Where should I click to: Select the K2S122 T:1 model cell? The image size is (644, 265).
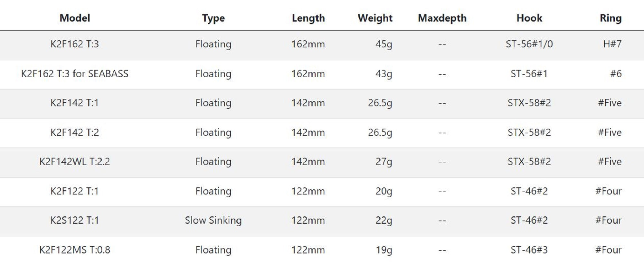(75, 221)
